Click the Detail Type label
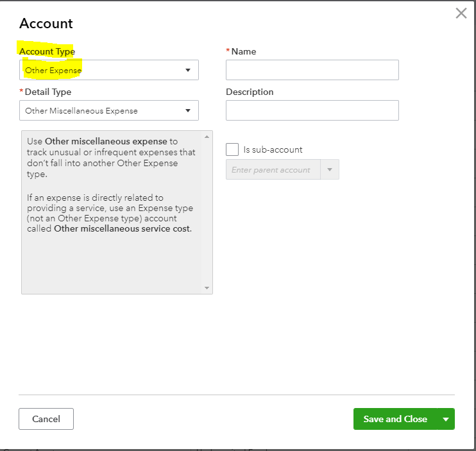The width and height of the screenshot is (476, 451). point(48,92)
